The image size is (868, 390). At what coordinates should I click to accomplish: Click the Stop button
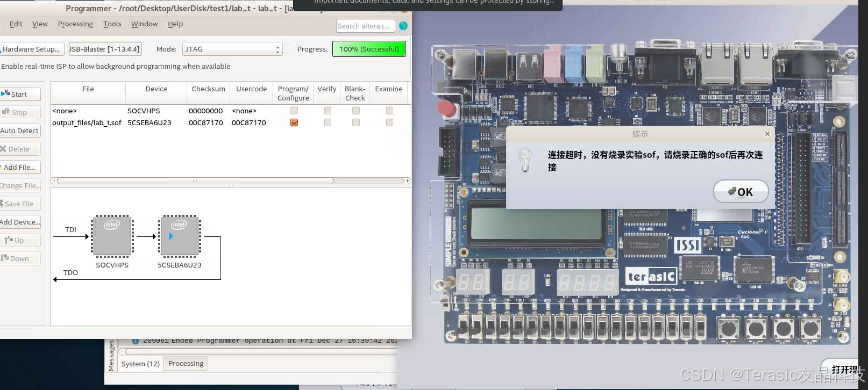coord(20,112)
